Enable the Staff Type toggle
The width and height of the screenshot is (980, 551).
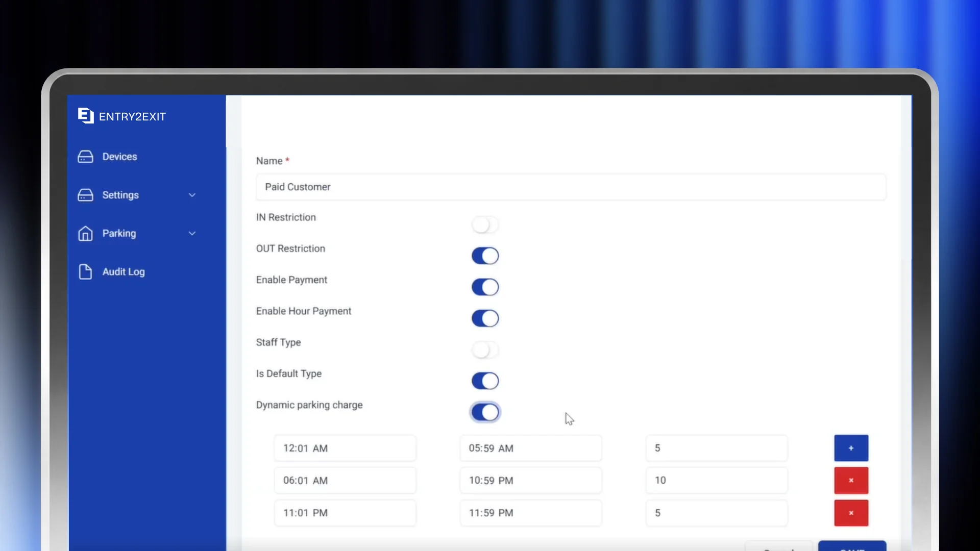pos(485,350)
